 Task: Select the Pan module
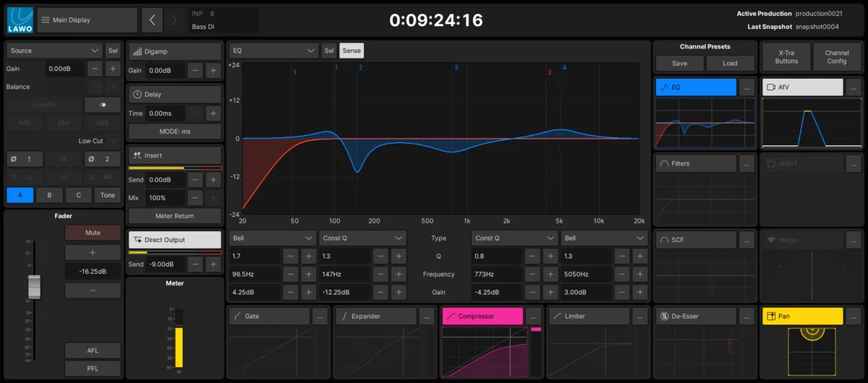click(803, 316)
